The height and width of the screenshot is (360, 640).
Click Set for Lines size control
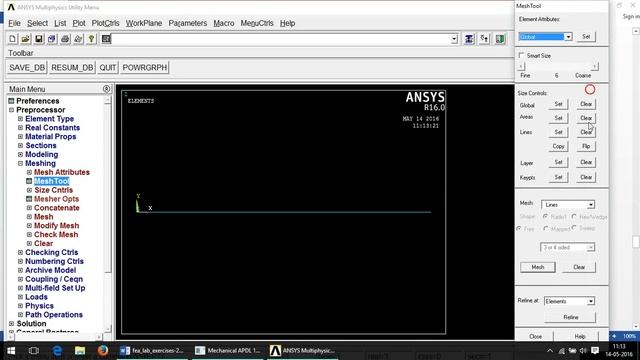pyautogui.click(x=558, y=132)
